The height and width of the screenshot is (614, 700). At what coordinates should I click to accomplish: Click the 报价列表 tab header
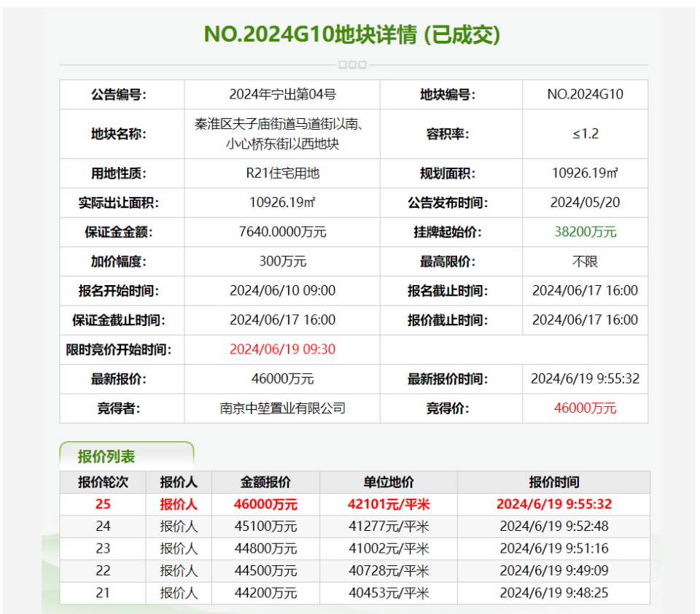coord(126,456)
